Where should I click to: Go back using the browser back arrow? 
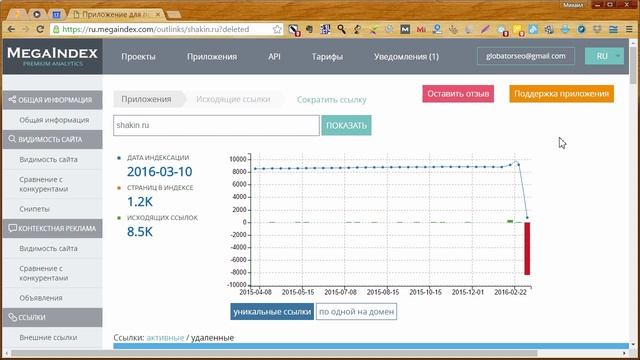tap(11, 29)
